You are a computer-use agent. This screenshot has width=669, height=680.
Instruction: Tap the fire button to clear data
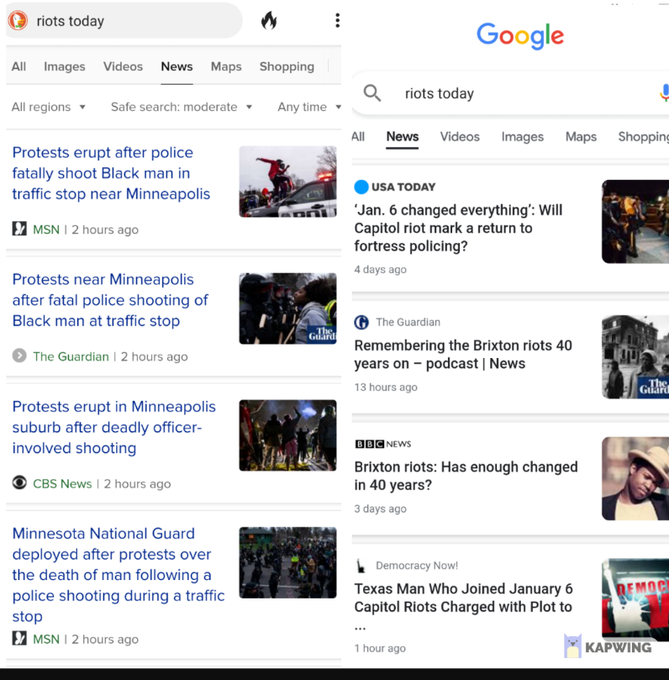(269, 20)
